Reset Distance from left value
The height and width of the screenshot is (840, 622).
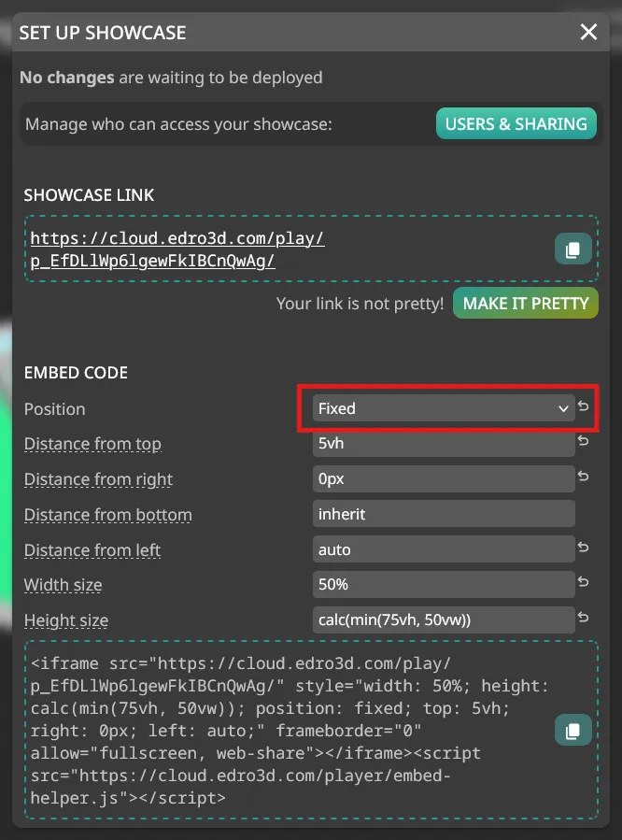pos(584,547)
